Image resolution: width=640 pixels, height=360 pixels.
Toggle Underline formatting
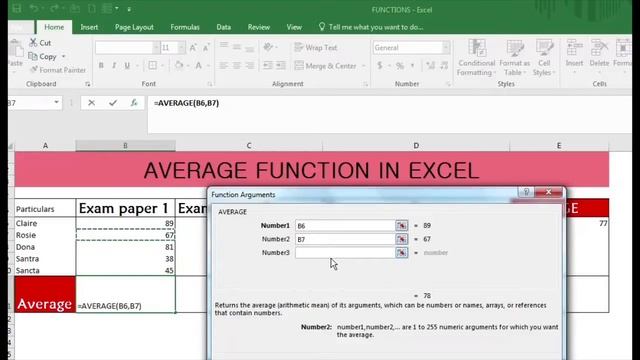click(x=127, y=65)
